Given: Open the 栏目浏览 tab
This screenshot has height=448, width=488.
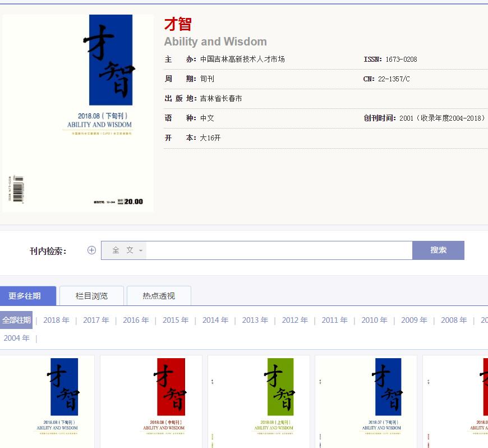Looking at the screenshot, I should pyautogui.click(x=91, y=296).
